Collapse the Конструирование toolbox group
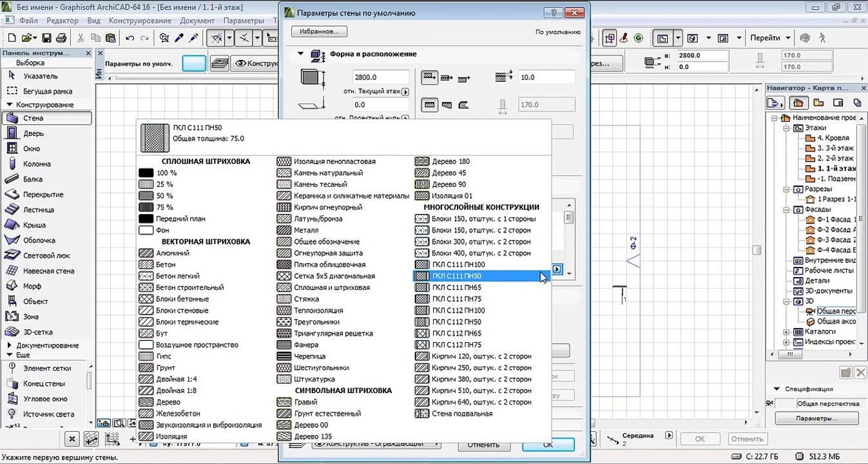The height and width of the screenshot is (464, 868). (9, 104)
